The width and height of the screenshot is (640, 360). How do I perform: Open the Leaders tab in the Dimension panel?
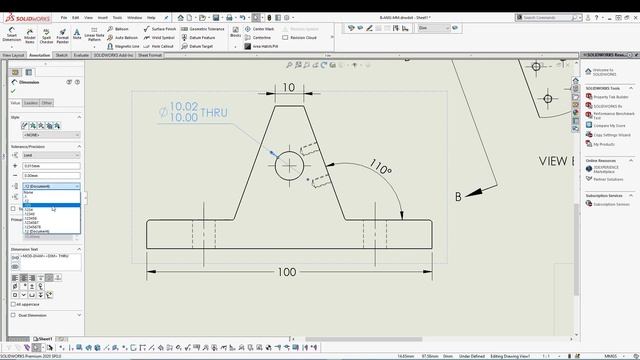tap(31, 103)
